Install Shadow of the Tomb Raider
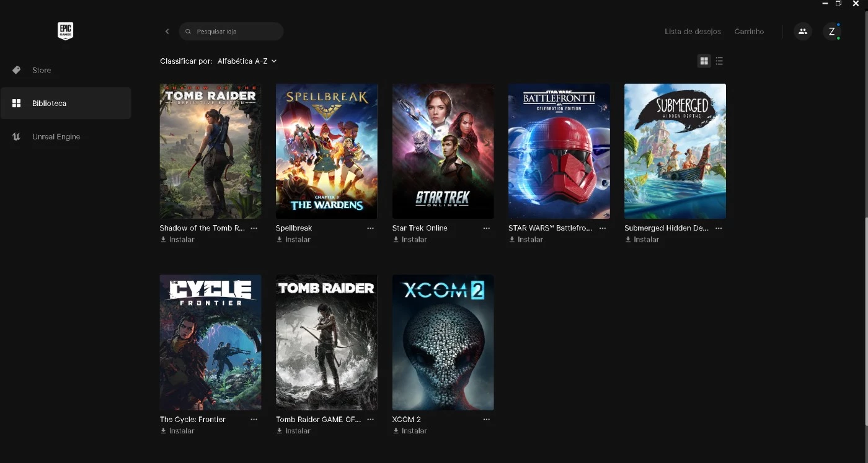 click(x=177, y=239)
